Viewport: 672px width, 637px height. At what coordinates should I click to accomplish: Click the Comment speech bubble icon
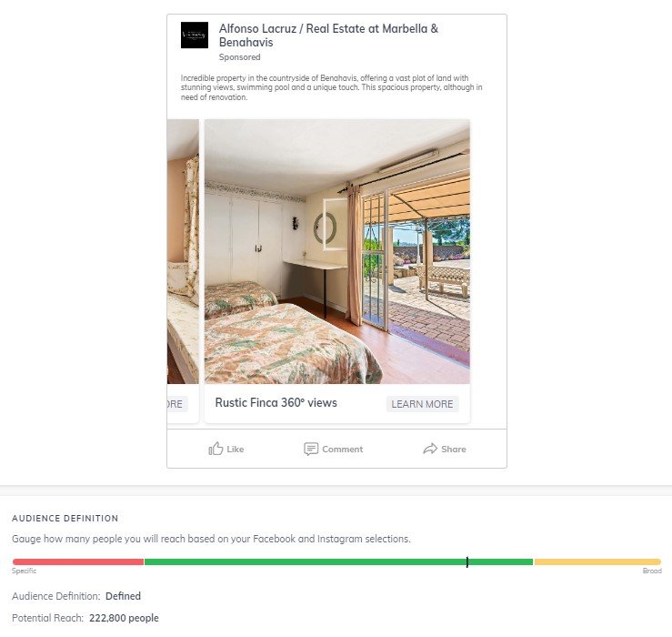pos(311,450)
